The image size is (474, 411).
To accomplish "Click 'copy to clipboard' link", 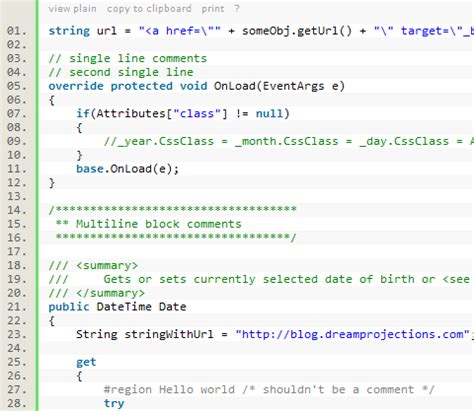I will click(149, 9).
